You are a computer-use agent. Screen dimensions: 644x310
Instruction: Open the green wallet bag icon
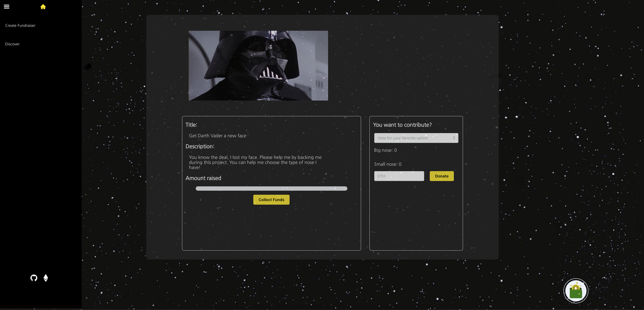click(x=576, y=291)
